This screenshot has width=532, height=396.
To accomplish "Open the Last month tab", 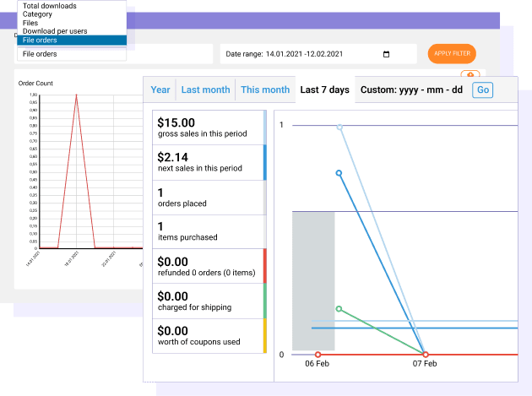I will pos(205,90).
